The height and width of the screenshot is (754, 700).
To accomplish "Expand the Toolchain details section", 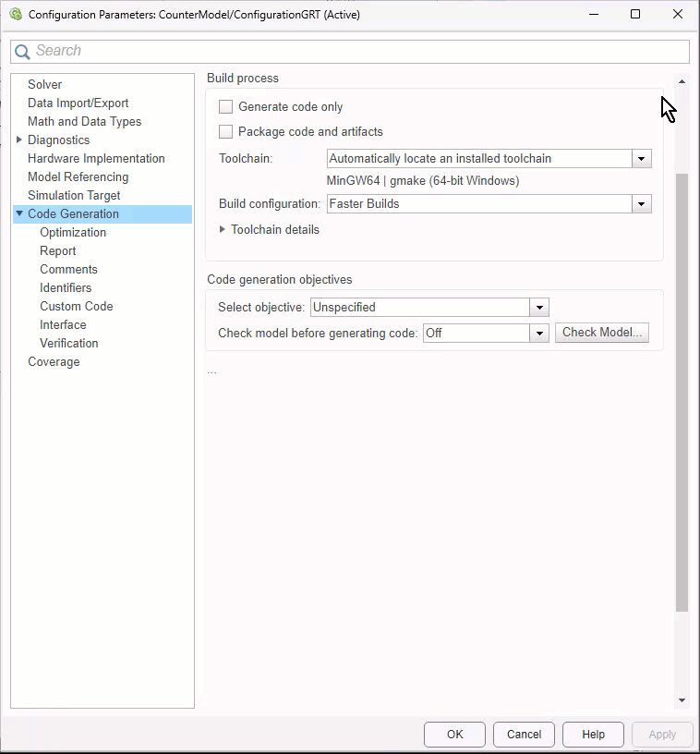I will (223, 230).
